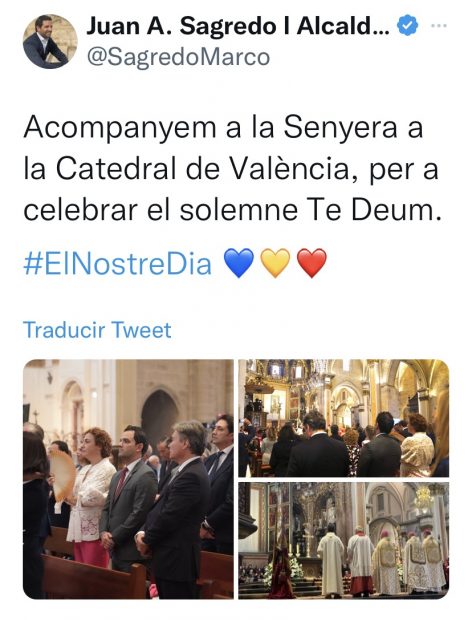The height and width of the screenshot is (620, 472).
Task: Click the yellow heart emoji
Action: [276, 263]
